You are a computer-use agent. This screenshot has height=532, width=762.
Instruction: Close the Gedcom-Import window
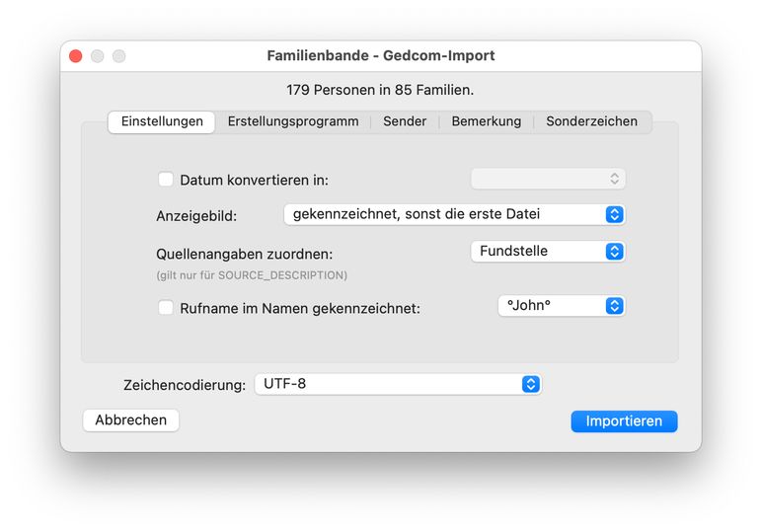click(x=76, y=56)
